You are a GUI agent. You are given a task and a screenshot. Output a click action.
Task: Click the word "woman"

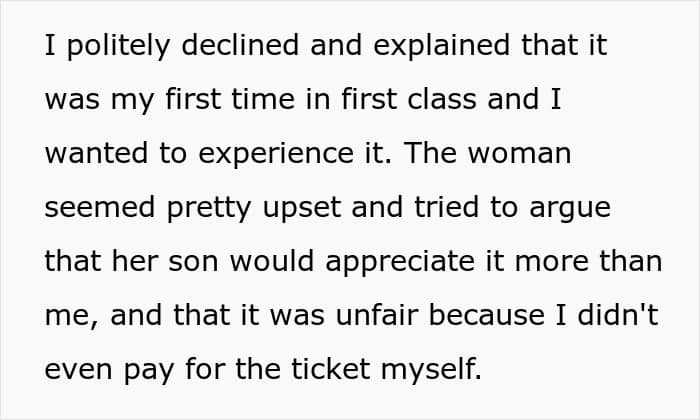[519, 155]
